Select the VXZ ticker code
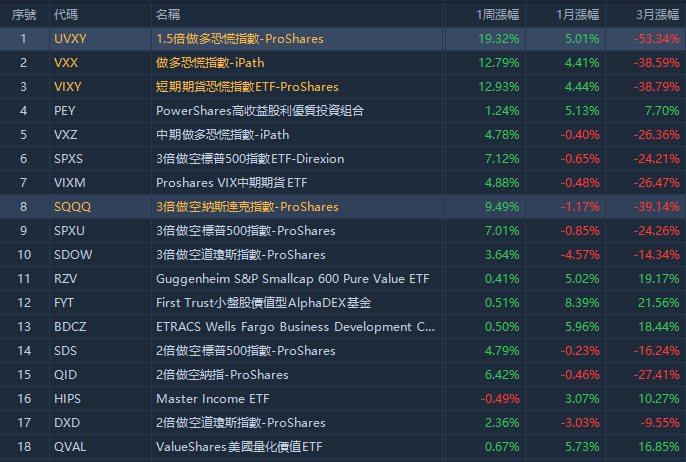Image resolution: width=686 pixels, height=462 pixels. 66,135
